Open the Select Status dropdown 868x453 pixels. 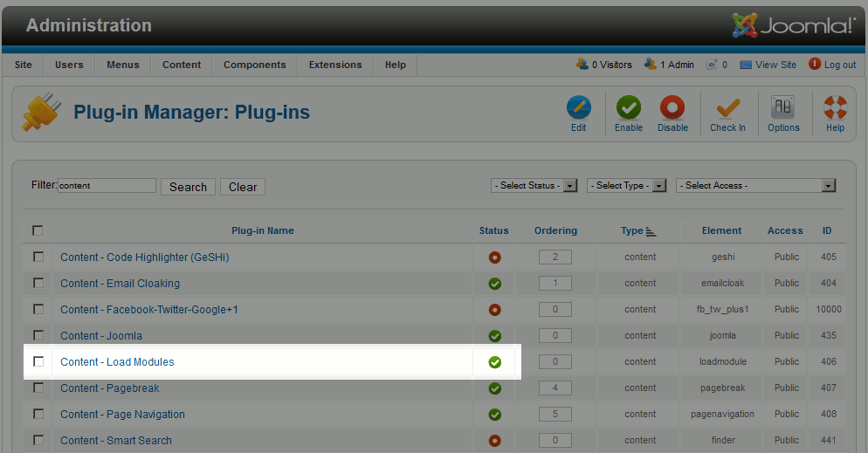coord(534,185)
